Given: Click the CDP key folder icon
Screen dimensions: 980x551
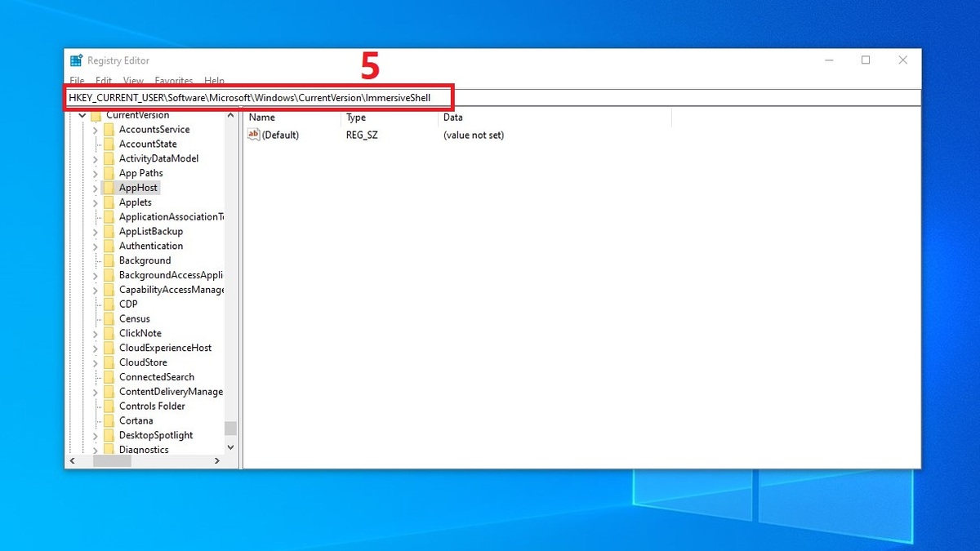Looking at the screenshot, I should [x=109, y=304].
